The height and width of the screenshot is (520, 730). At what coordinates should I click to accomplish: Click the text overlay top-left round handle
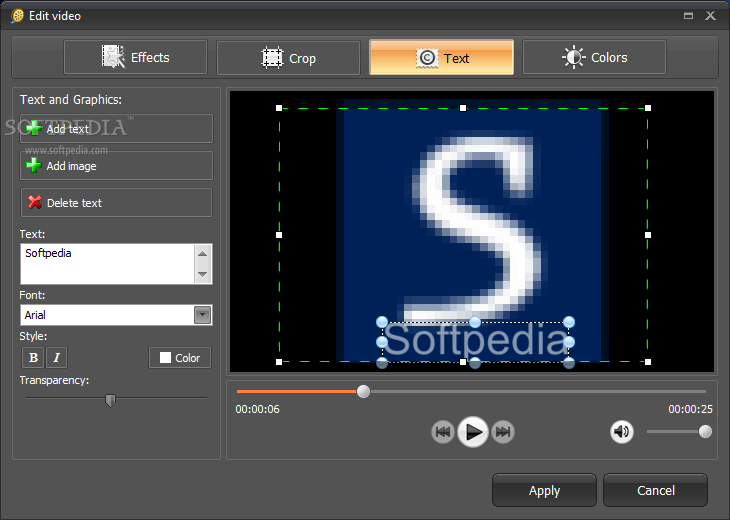pos(382,322)
